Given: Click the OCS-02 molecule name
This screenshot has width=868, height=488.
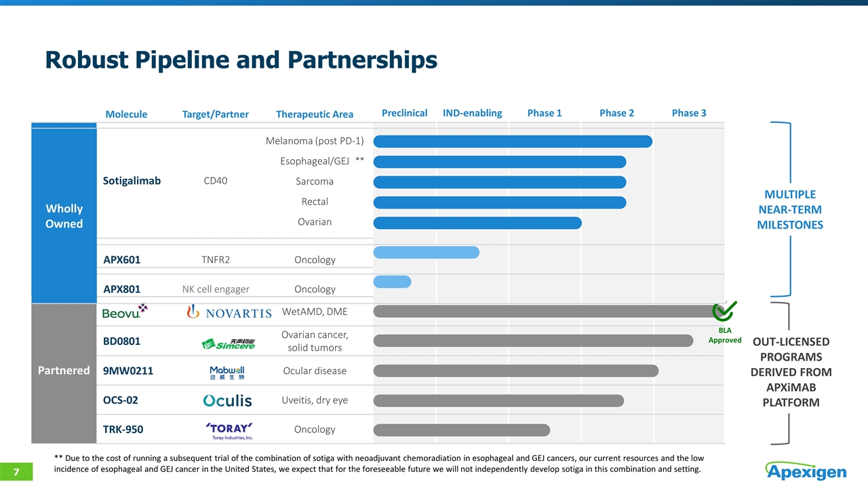Looking at the screenshot, I should (120, 400).
